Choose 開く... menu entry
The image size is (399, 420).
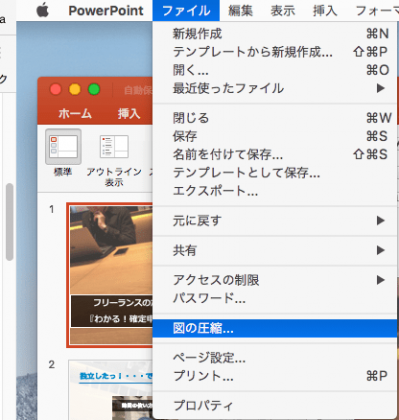(x=275, y=70)
